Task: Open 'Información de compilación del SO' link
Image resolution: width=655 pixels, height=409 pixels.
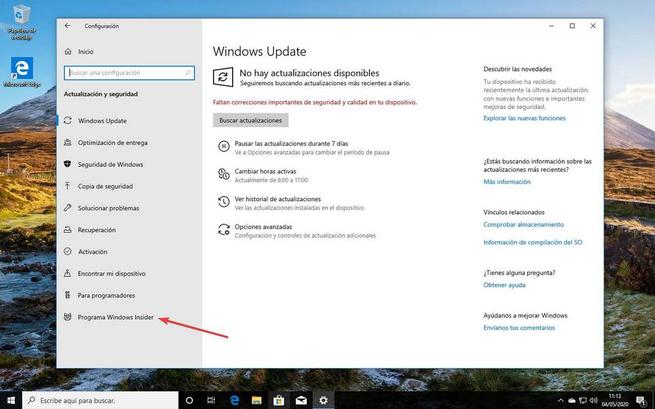Action: click(x=533, y=242)
